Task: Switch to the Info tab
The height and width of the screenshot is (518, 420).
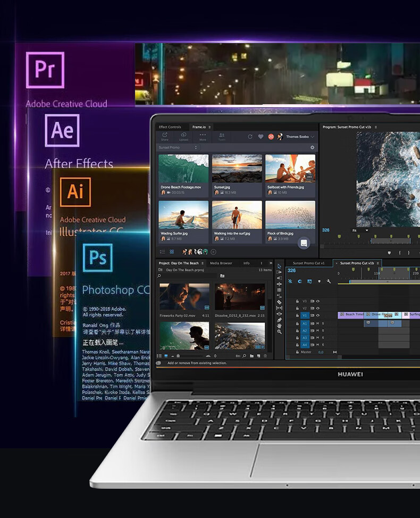Action: [x=246, y=263]
